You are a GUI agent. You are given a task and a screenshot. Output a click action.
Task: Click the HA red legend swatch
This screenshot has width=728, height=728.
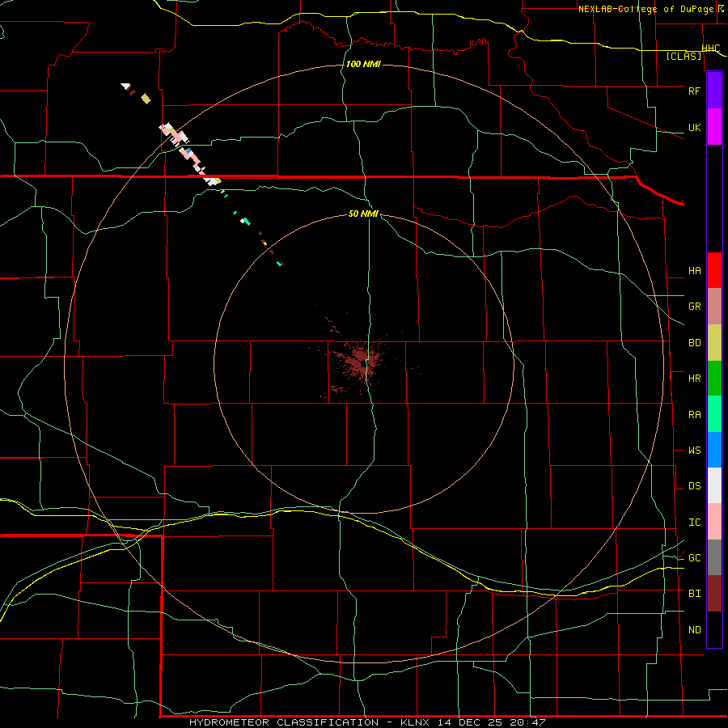(714, 270)
